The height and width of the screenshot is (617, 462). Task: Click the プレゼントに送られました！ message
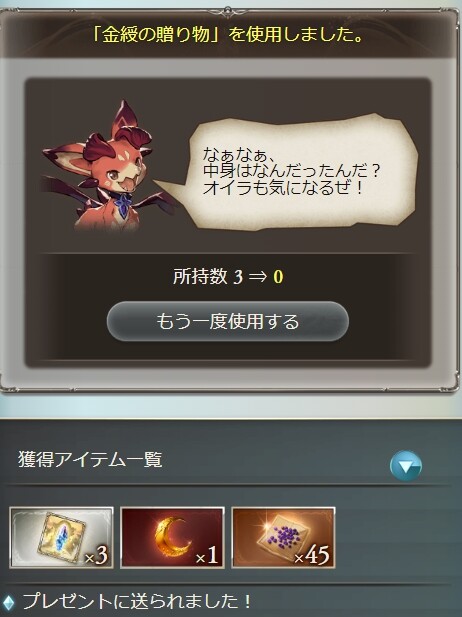pyautogui.click(x=137, y=602)
